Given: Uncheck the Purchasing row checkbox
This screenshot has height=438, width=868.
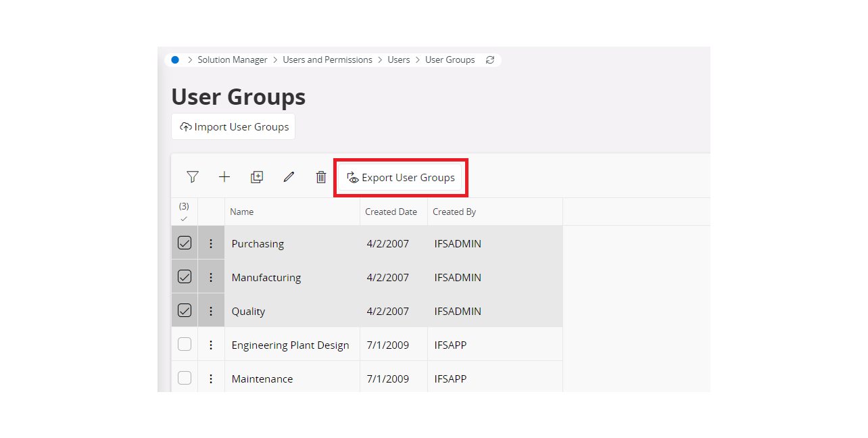Looking at the screenshot, I should [185, 243].
